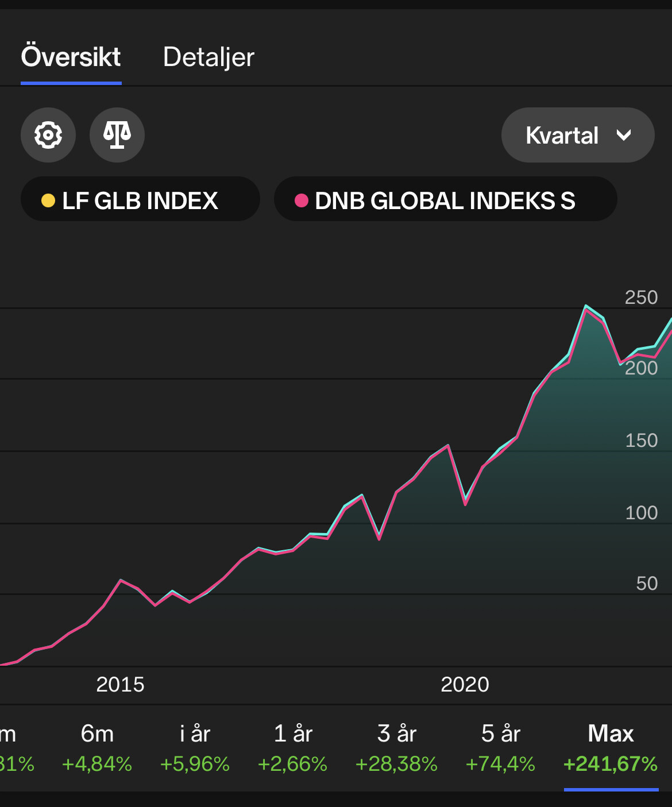Open chart settings gear icon

click(x=48, y=135)
